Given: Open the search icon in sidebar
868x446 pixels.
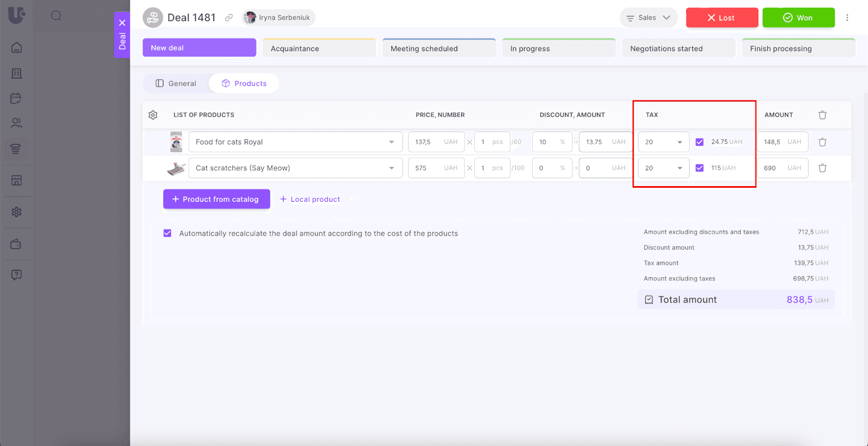Looking at the screenshot, I should pos(56,16).
